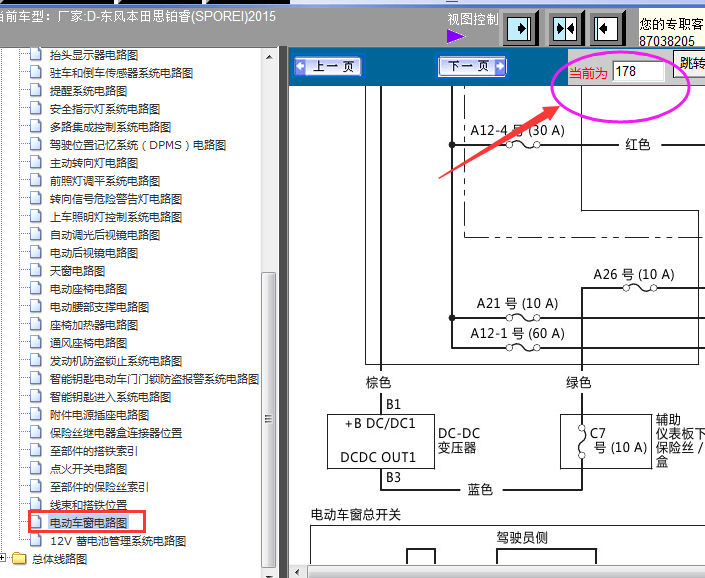The image size is (705, 578).
Task: Open 上车照明灯控制系统电路图
Action: (x=116, y=217)
